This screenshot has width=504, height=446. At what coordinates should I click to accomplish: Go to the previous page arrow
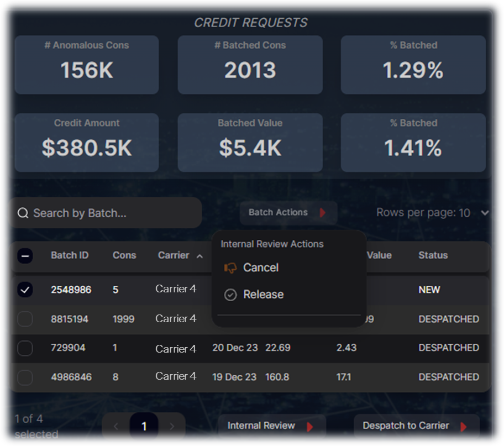coord(116,426)
